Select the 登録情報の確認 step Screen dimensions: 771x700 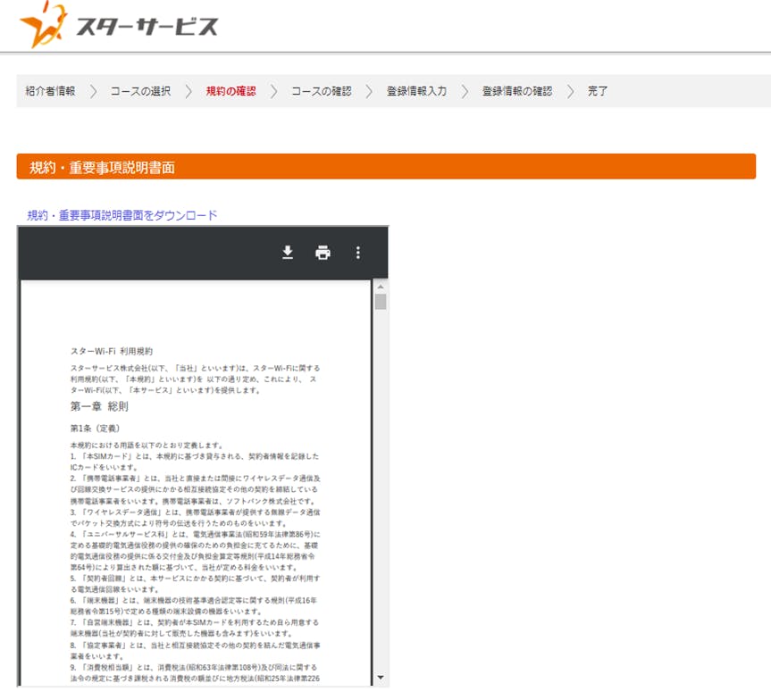tap(516, 91)
